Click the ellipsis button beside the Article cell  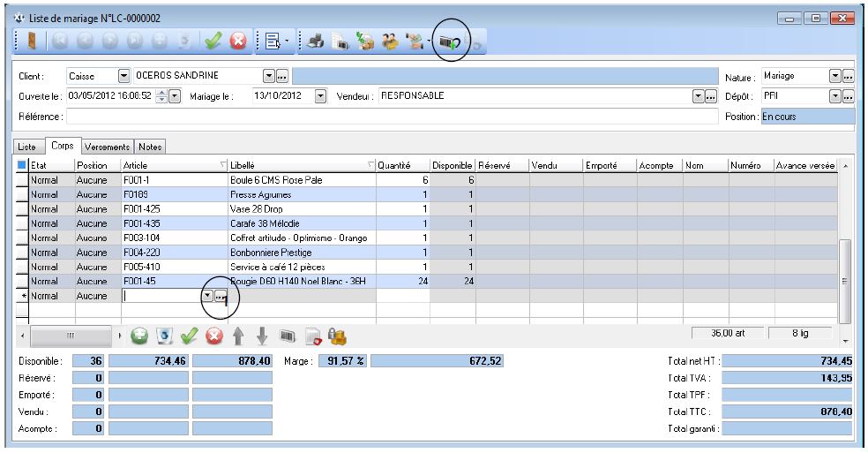(221, 297)
